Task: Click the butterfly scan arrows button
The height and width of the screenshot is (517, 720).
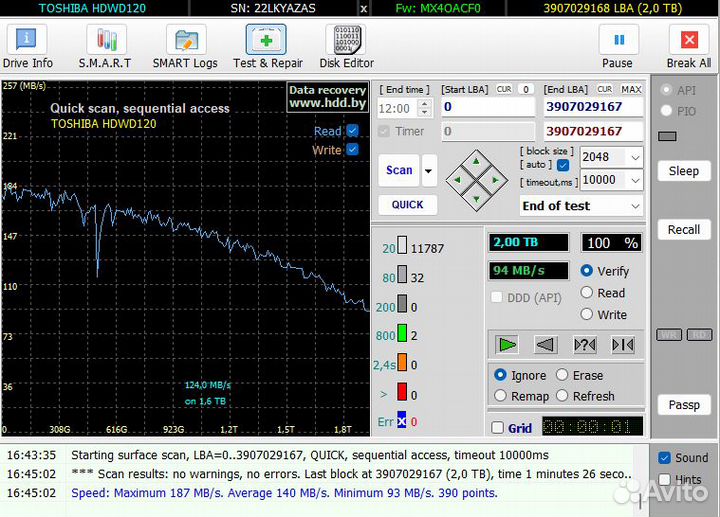Action: [x=623, y=344]
